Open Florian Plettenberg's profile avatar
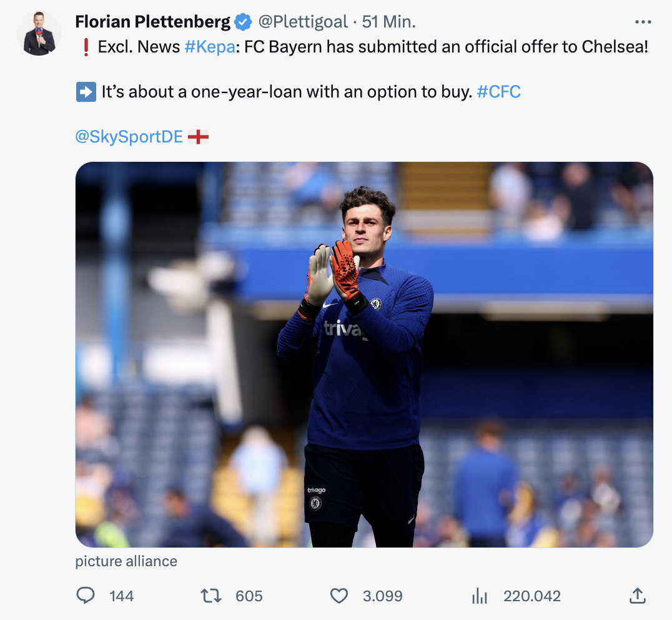Screen dimensions: 672x620 (x=39, y=34)
